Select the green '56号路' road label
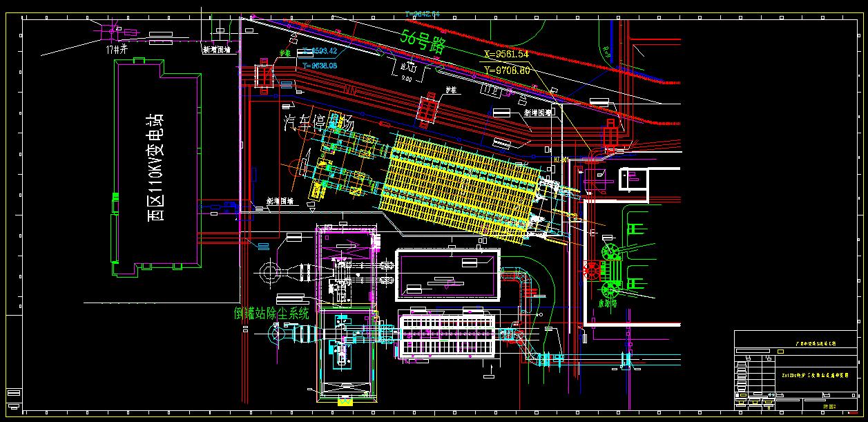The image size is (868, 422). point(423,44)
